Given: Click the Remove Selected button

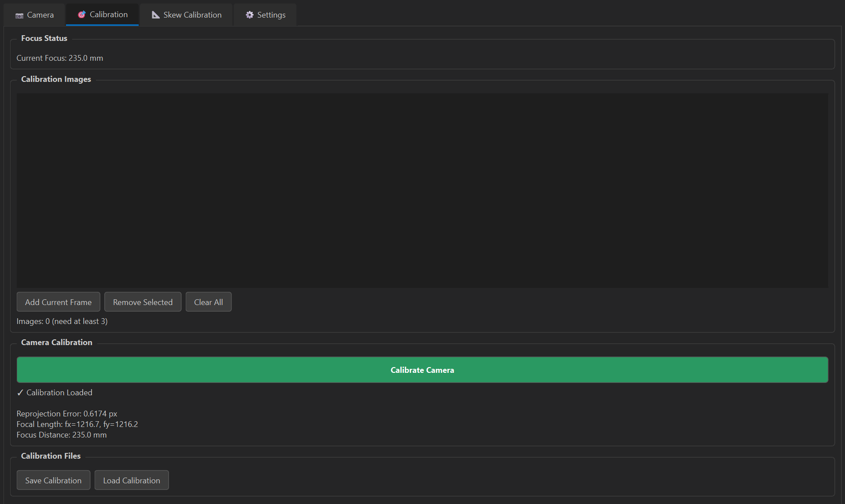Looking at the screenshot, I should (143, 302).
